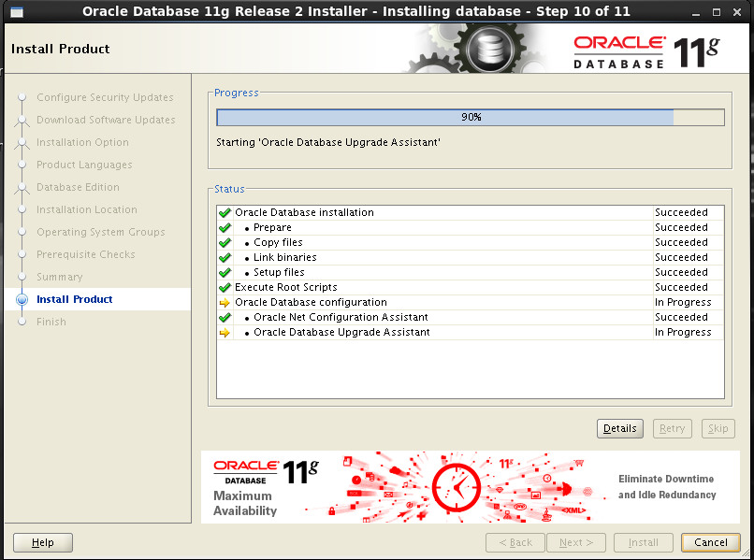754x560 pixels.
Task: Select Installation Location step
Action: [87, 209]
